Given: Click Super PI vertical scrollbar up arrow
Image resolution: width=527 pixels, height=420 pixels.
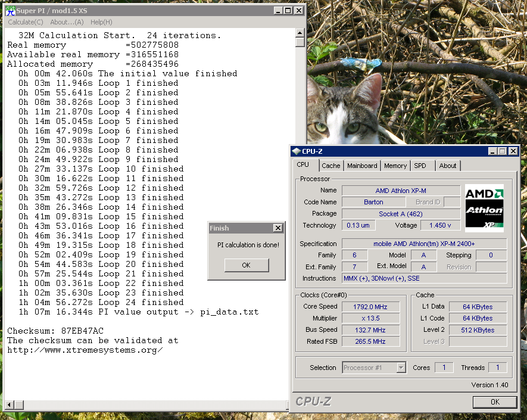Looking at the screenshot, I should pos(300,33).
